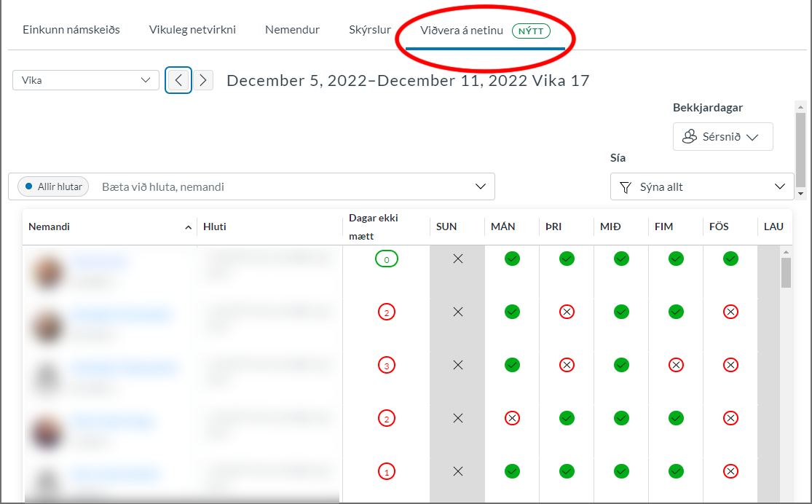Screen dimensions: 812x504
Task: Open the Vika period dropdown
Action: pos(86,80)
